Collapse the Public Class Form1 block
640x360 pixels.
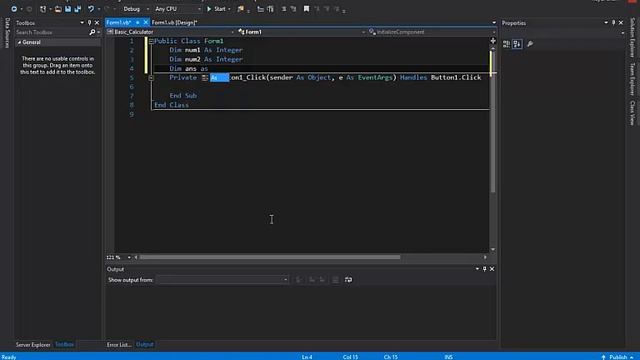(x=151, y=41)
